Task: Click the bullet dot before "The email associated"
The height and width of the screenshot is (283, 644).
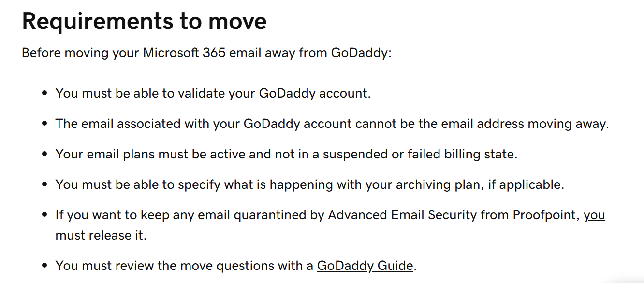Action: click(44, 124)
